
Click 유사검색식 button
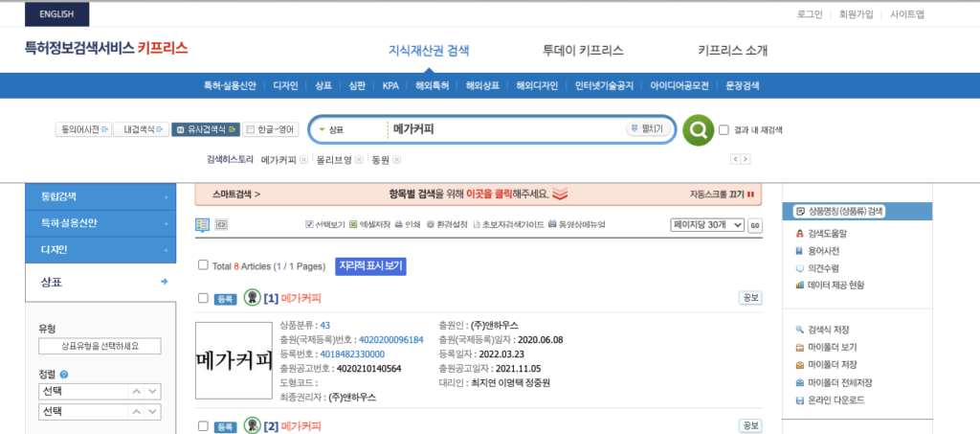click(205, 130)
